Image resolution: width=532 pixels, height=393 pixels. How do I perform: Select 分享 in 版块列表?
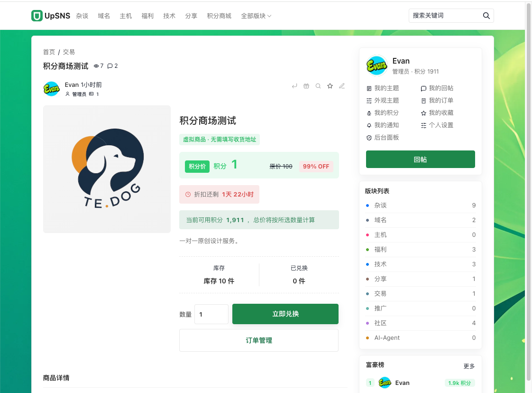[x=421, y=279]
